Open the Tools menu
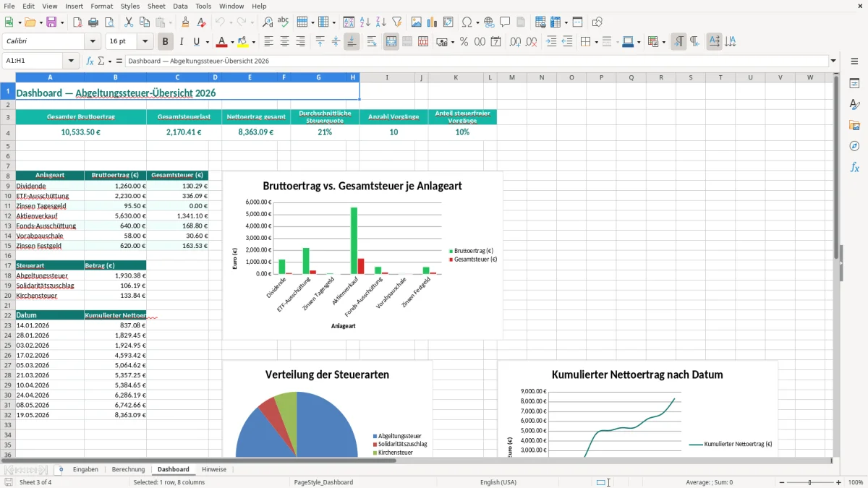 (x=203, y=6)
